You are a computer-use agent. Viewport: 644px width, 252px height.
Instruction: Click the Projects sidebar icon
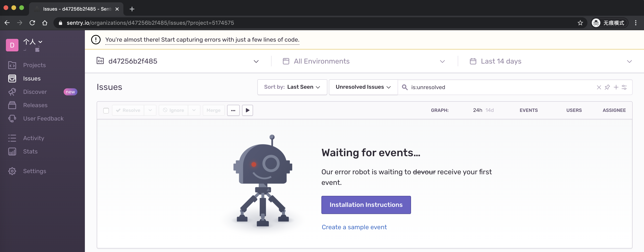coord(12,65)
